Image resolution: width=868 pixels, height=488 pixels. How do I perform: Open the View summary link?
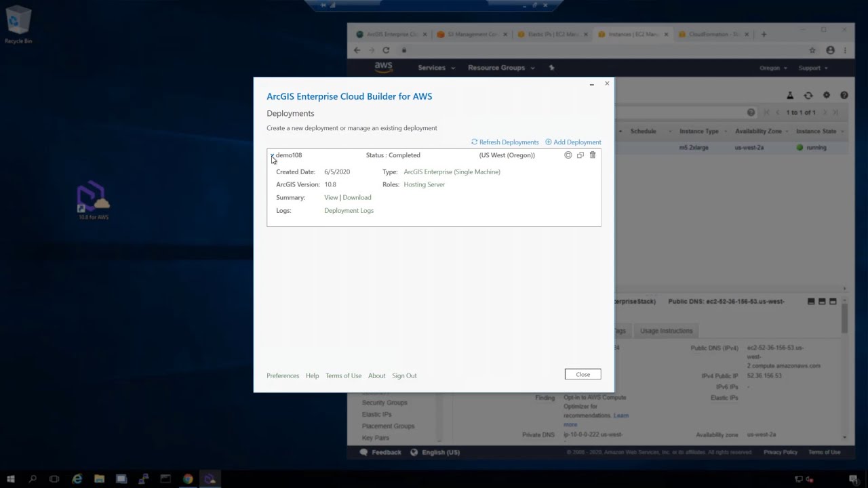coord(331,197)
